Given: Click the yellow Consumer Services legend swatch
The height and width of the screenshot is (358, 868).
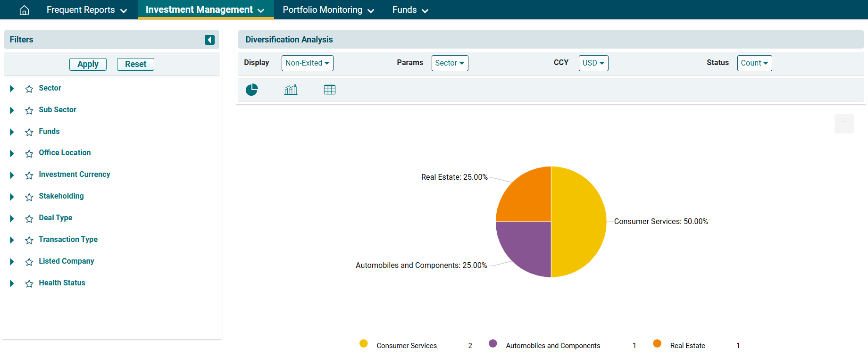Looking at the screenshot, I should (x=363, y=343).
